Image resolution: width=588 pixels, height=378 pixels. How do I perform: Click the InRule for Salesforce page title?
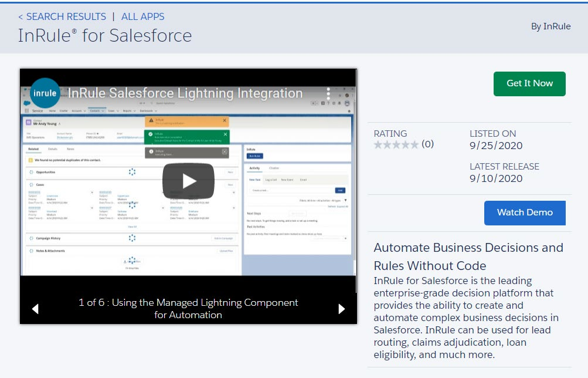[105, 36]
